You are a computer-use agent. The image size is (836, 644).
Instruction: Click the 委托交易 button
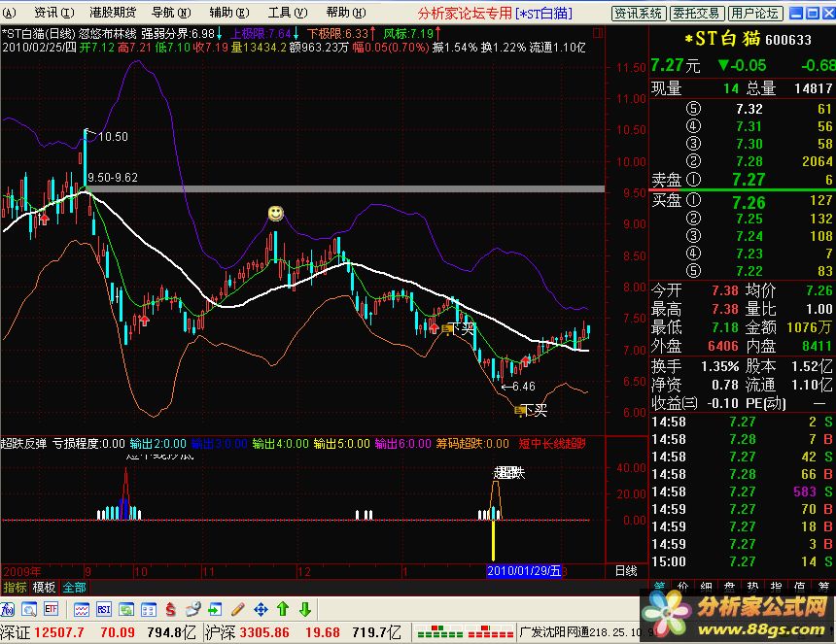[696, 14]
